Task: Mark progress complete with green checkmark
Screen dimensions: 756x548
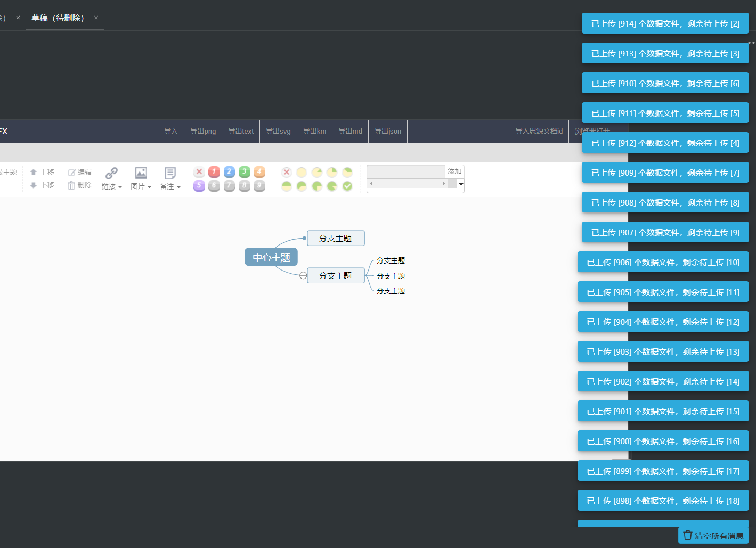Action: pyautogui.click(x=347, y=186)
